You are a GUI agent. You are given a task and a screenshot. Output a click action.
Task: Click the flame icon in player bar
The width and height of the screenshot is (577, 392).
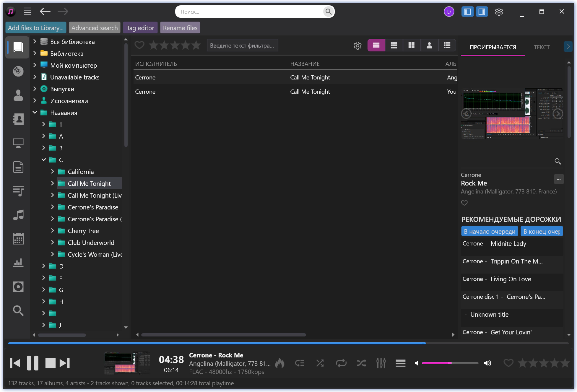[x=279, y=363]
